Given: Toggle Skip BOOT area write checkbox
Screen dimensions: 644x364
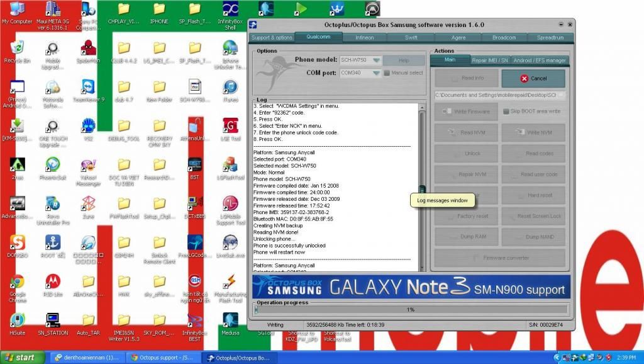Looking at the screenshot, I should click(x=506, y=111).
